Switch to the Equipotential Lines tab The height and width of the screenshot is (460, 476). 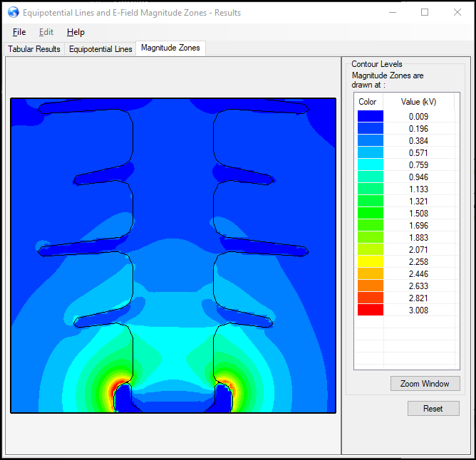100,49
